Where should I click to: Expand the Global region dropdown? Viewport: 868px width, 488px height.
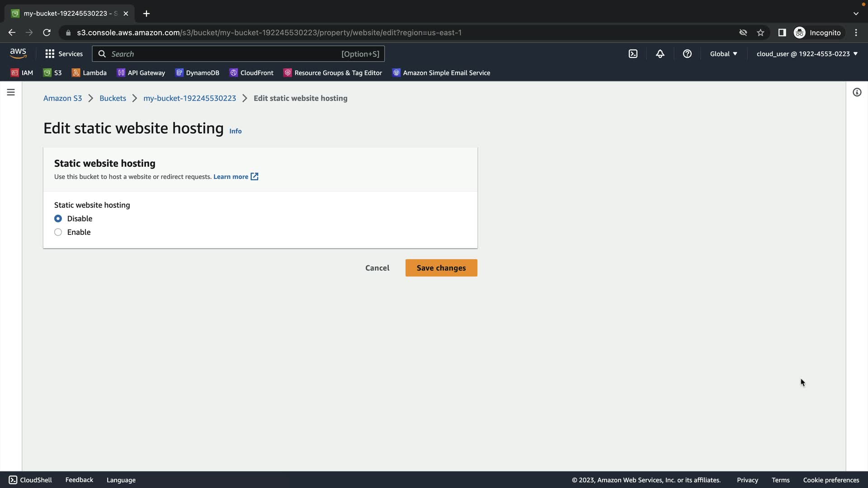click(x=723, y=54)
